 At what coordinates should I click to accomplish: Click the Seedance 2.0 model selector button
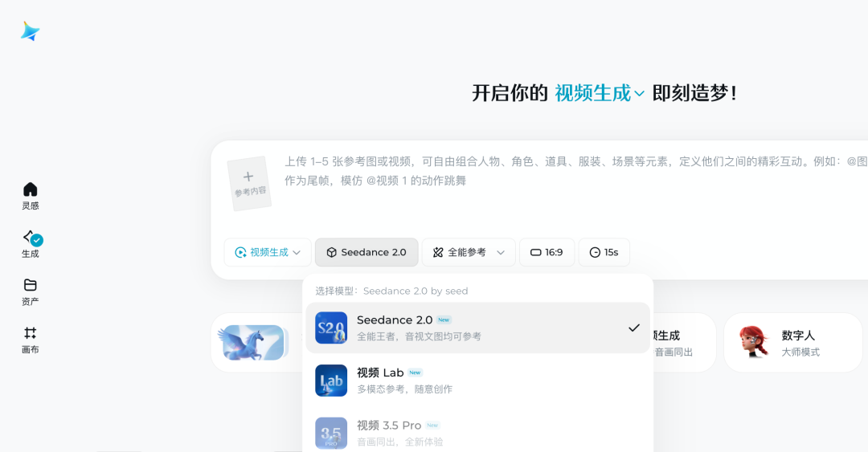pyautogui.click(x=366, y=252)
